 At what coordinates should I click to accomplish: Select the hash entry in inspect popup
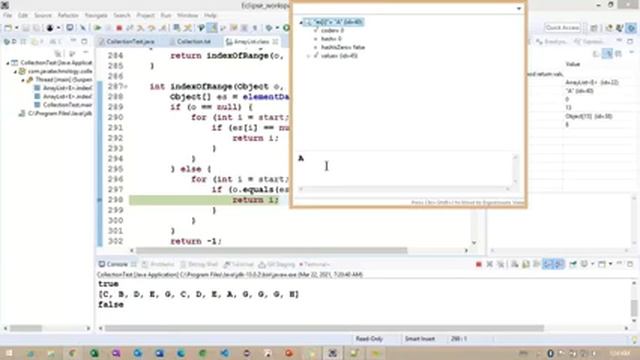328,39
